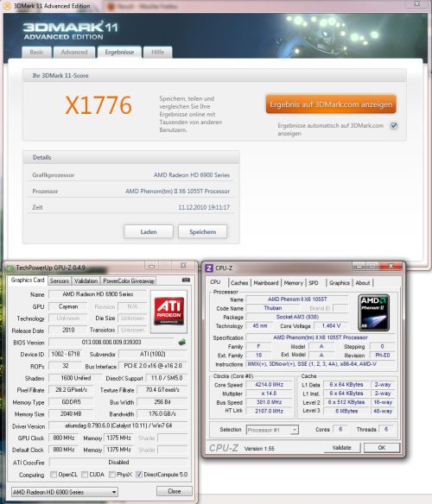The image size is (432, 504).
Task: Click the BIOS Version field in GPU-Z
Action: coord(111,343)
